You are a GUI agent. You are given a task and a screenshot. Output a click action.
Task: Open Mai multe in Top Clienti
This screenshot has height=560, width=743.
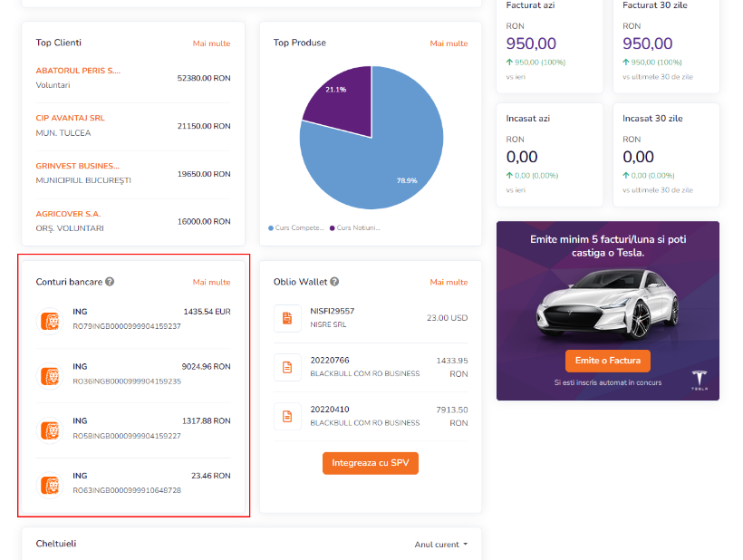click(x=211, y=43)
